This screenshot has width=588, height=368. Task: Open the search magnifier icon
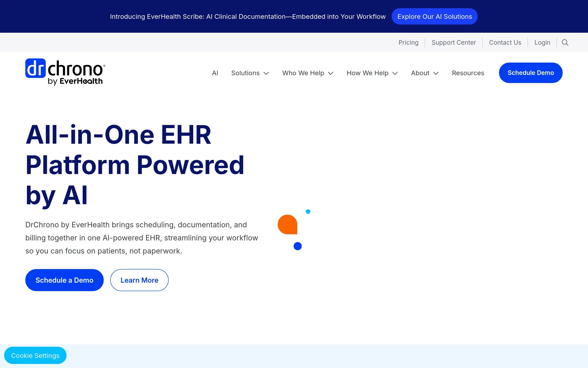click(565, 43)
